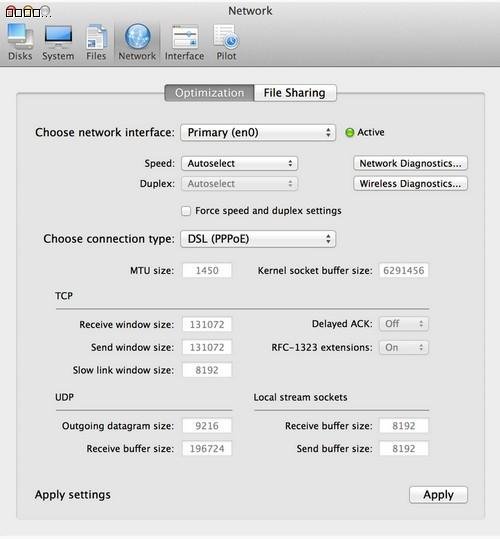Change the Delayed ACK Off selector
Image resolution: width=500 pixels, height=539 pixels.
tap(404, 324)
